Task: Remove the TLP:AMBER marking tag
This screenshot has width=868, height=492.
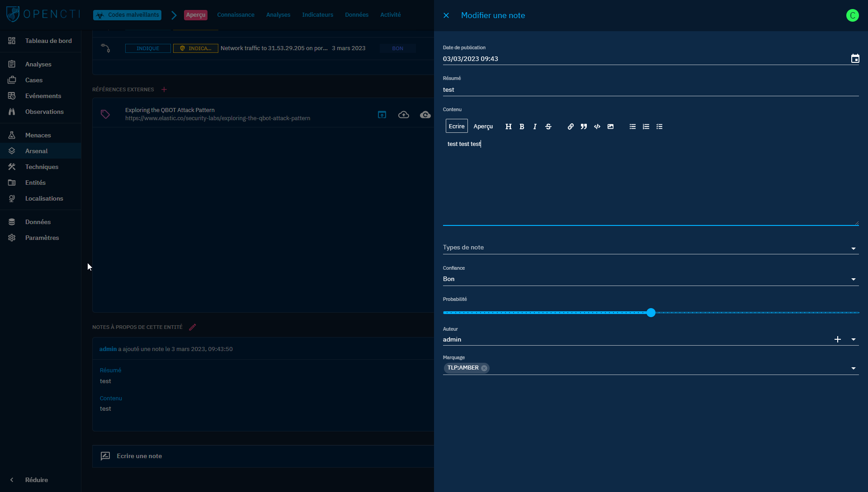Action: [485, 368]
